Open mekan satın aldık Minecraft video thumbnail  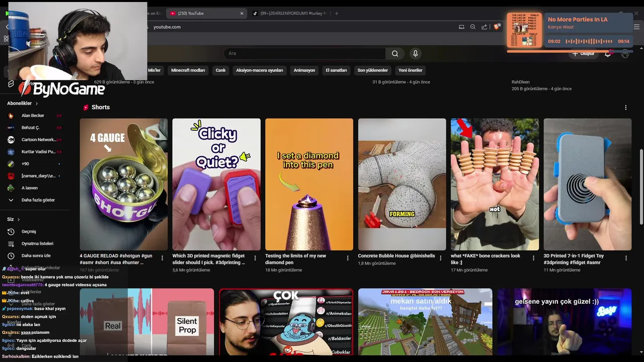click(425, 322)
